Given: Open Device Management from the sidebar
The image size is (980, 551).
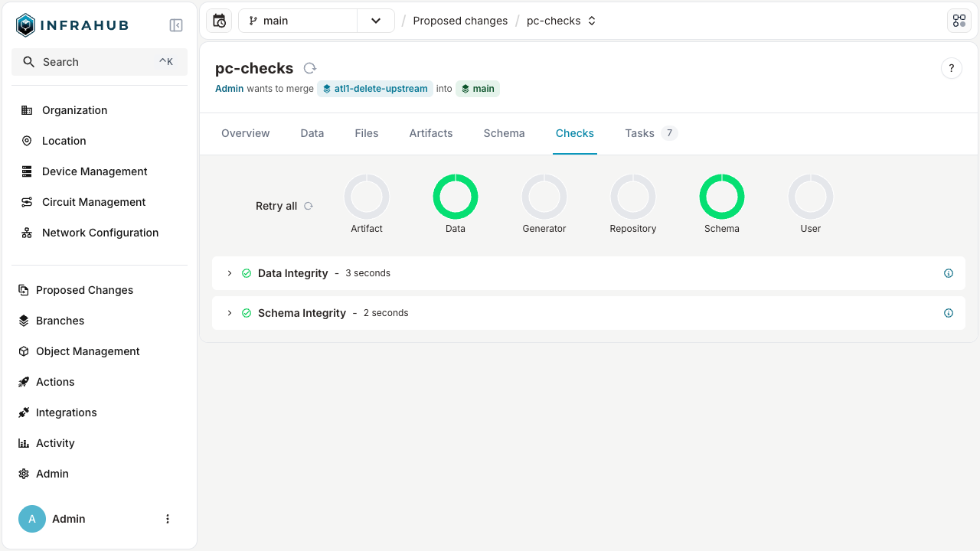Looking at the screenshot, I should 95,171.
